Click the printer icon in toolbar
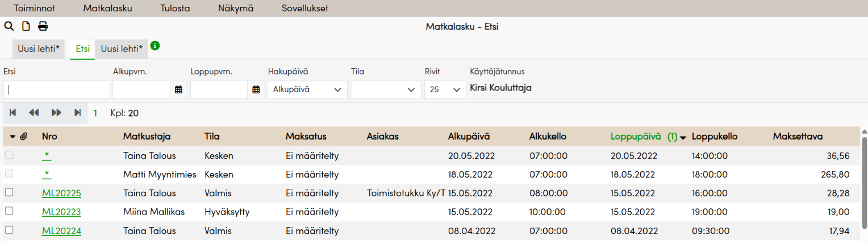Viewport: 868px width, 243px height. pyautogui.click(x=43, y=26)
